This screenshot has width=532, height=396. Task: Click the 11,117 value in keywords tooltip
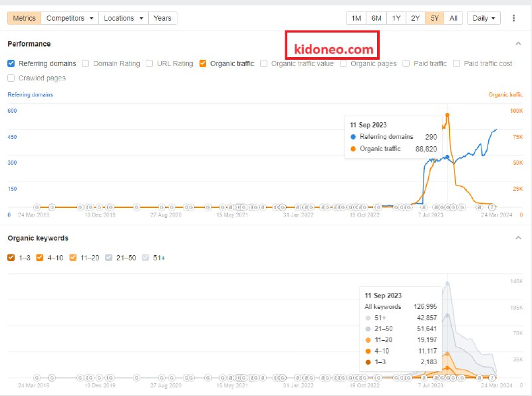click(428, 351)
